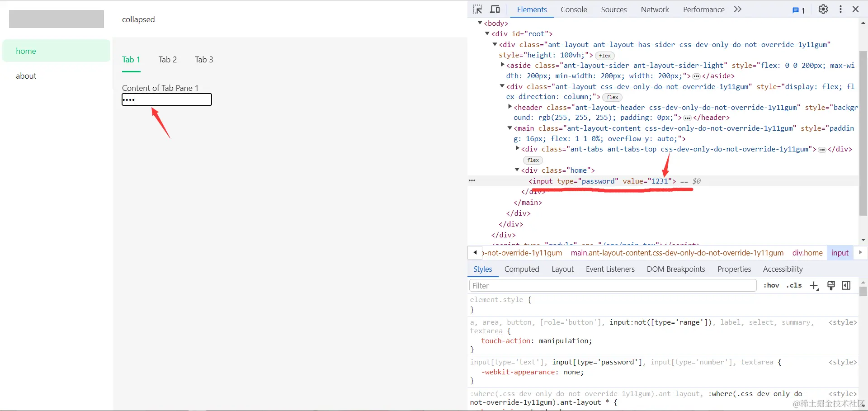Focus the styles Filter input box
This screenshot has height=411, width=868.
point(613,285)
